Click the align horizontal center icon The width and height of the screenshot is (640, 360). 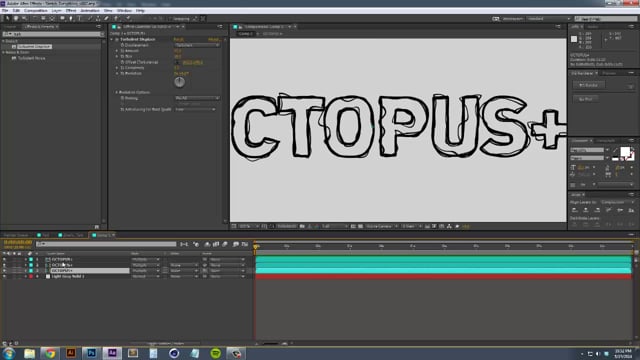586,210
